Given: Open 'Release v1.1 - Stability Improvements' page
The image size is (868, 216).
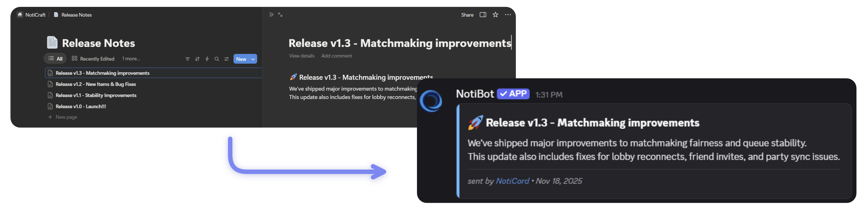Looking at the screenshot, I should 96,95.
